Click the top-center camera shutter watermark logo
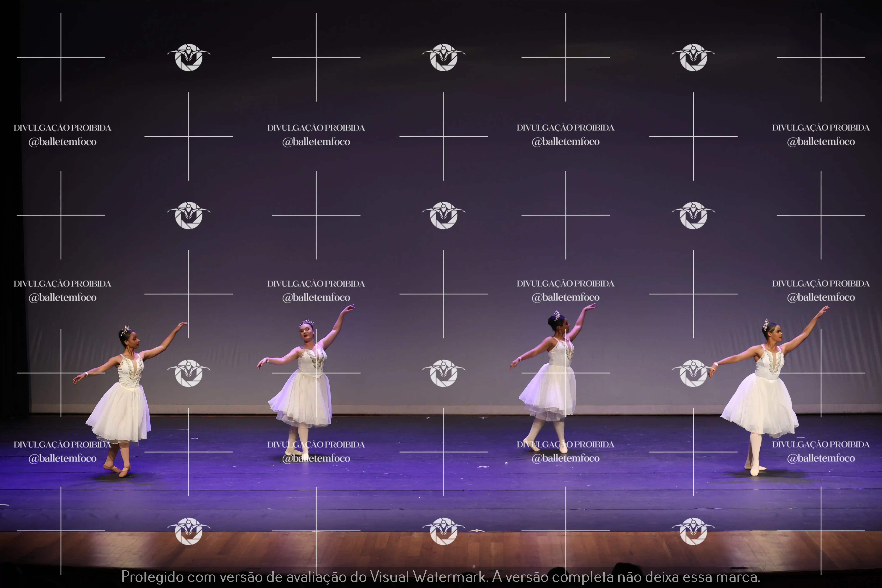The height and width of the screenshot is (588, 882). tap(444, 57)
